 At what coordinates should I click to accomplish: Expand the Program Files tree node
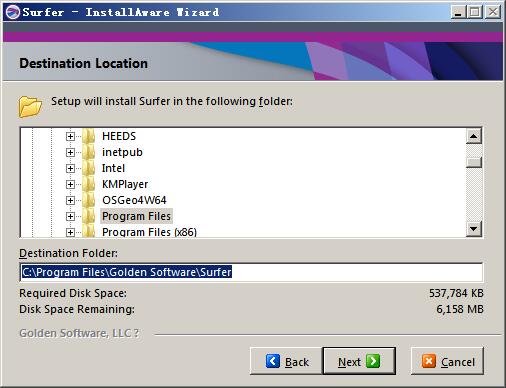point(70,216)
